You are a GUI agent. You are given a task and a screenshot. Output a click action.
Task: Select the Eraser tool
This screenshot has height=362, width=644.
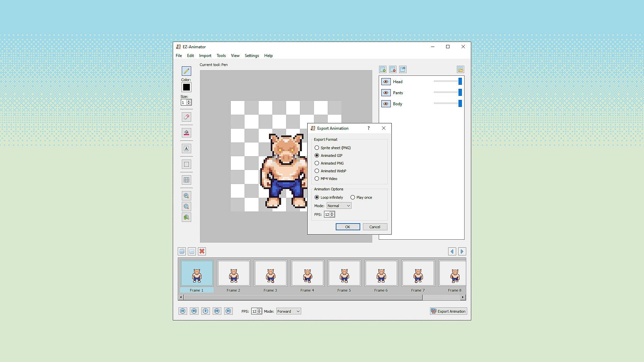[x=186, y=117]
